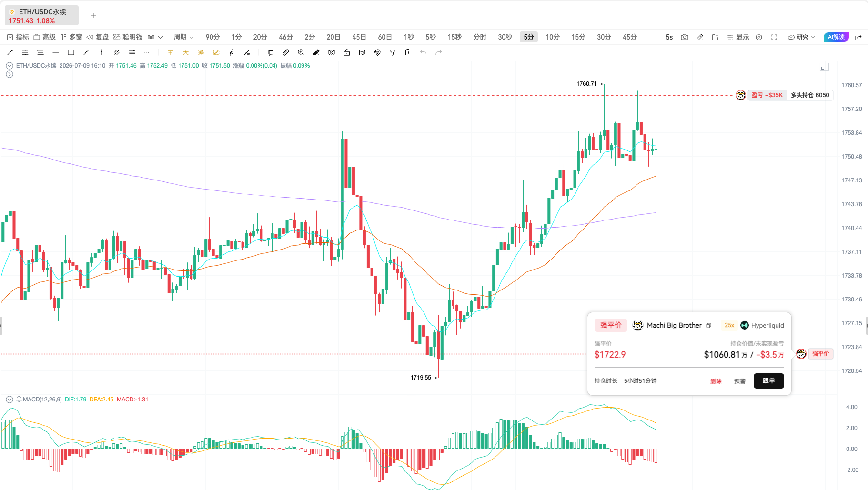This screenshot has width=868, height=490.
Task: Click the magnifier zoom-in tool
Action: click(x=301, y=52)
